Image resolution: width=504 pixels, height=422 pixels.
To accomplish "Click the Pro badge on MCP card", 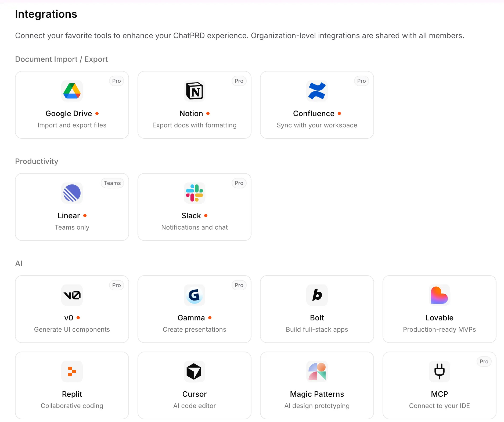I will tap(484, 362).
